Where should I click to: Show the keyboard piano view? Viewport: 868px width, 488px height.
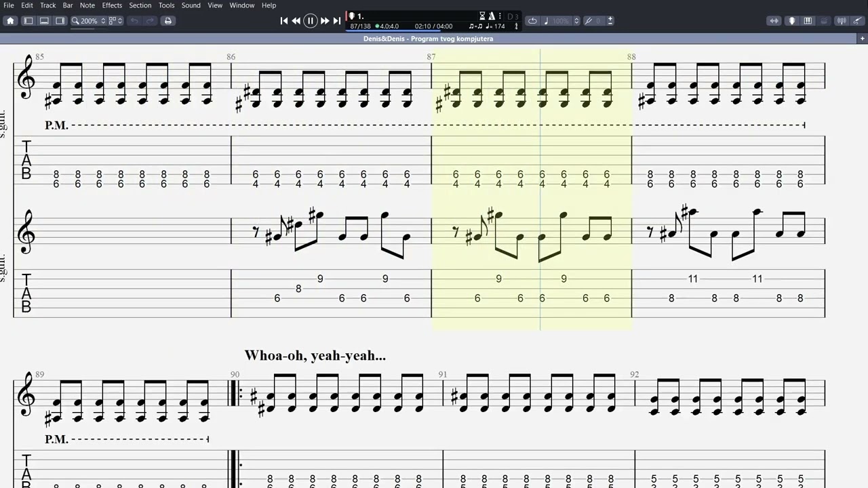click(808, 21)
